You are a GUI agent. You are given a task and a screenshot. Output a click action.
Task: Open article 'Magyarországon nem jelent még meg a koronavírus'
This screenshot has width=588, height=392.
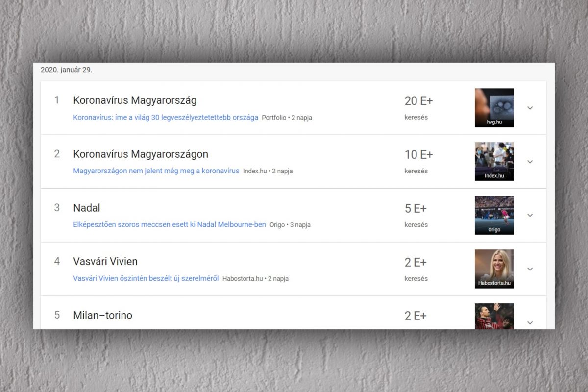(156, 171)
